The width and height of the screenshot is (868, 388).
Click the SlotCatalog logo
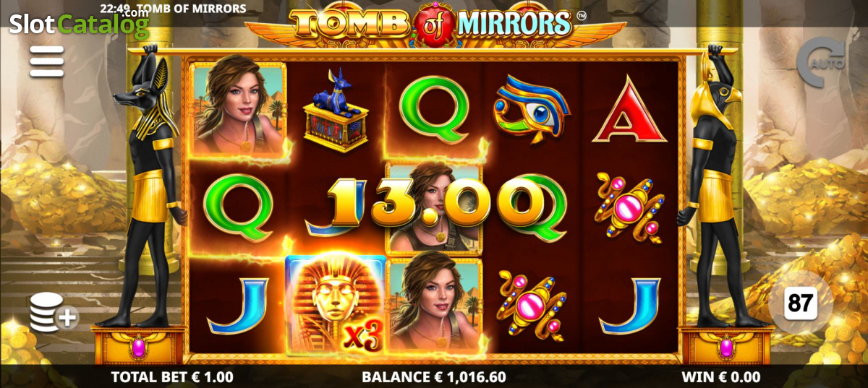tap(78, 24)
